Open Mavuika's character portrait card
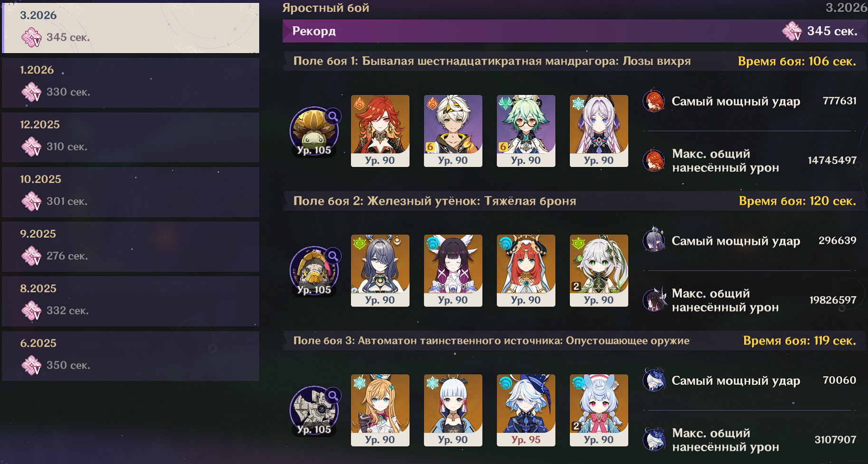The height and width of the screenshot is (464, 868). click(x=380, y=130)
